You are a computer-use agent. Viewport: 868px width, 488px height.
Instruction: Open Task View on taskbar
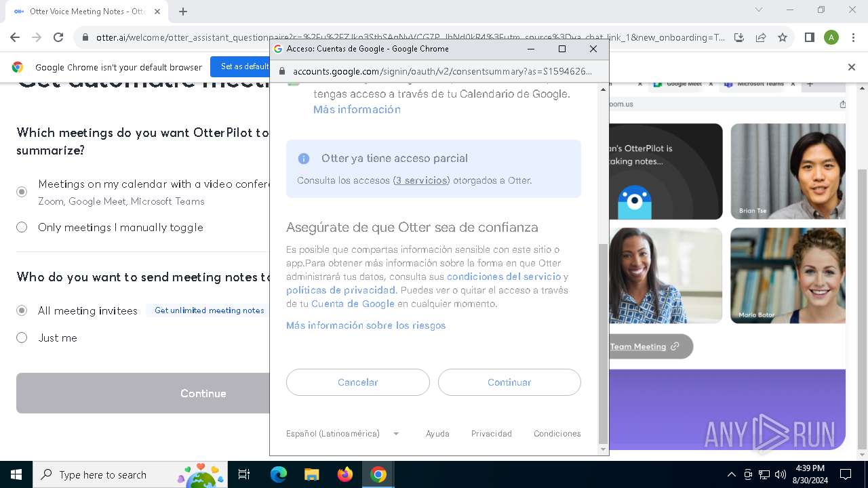(244, 474)
